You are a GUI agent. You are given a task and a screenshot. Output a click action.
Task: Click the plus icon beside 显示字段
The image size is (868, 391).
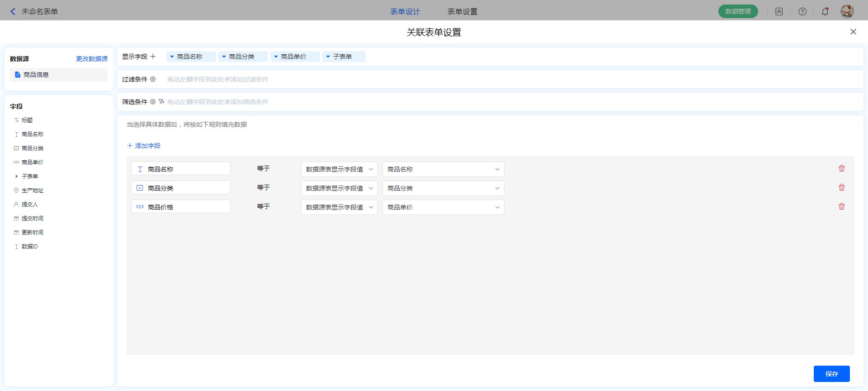[x=153, y=57]
